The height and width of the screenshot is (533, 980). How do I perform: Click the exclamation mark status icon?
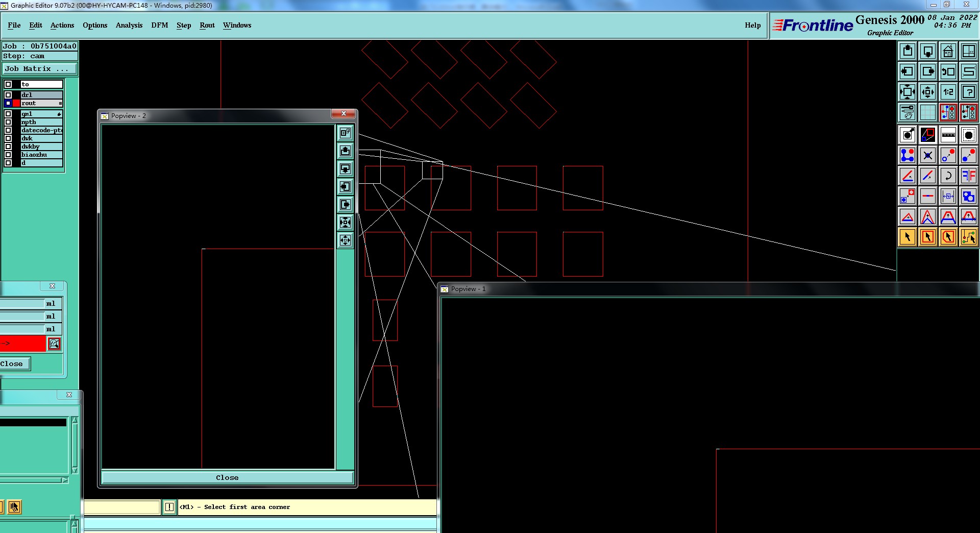click(169, 507)
